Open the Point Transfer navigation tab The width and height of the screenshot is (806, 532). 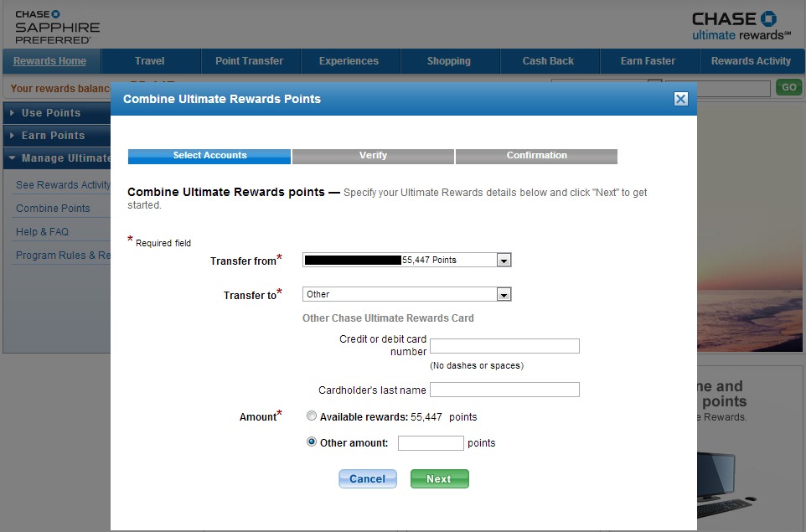tap(249, 61)
